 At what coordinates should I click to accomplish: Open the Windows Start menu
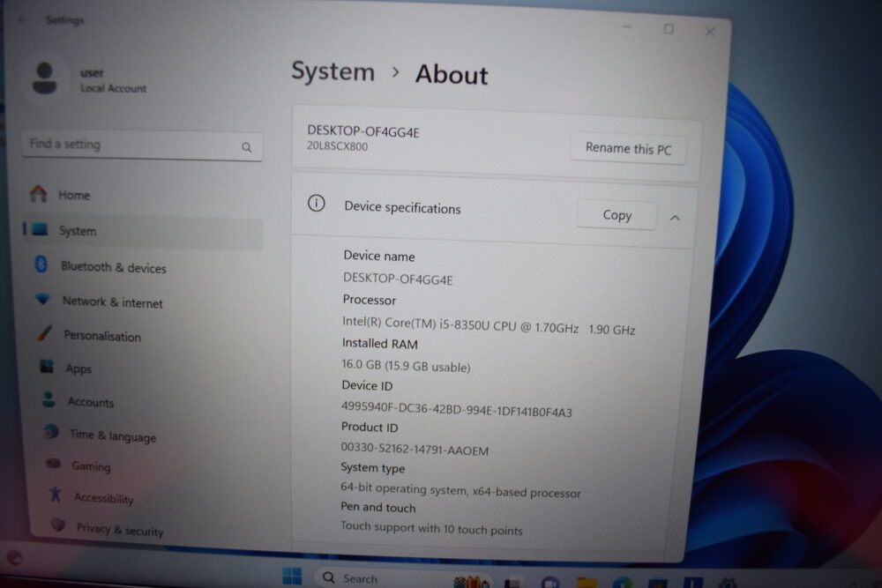(292, 576)
